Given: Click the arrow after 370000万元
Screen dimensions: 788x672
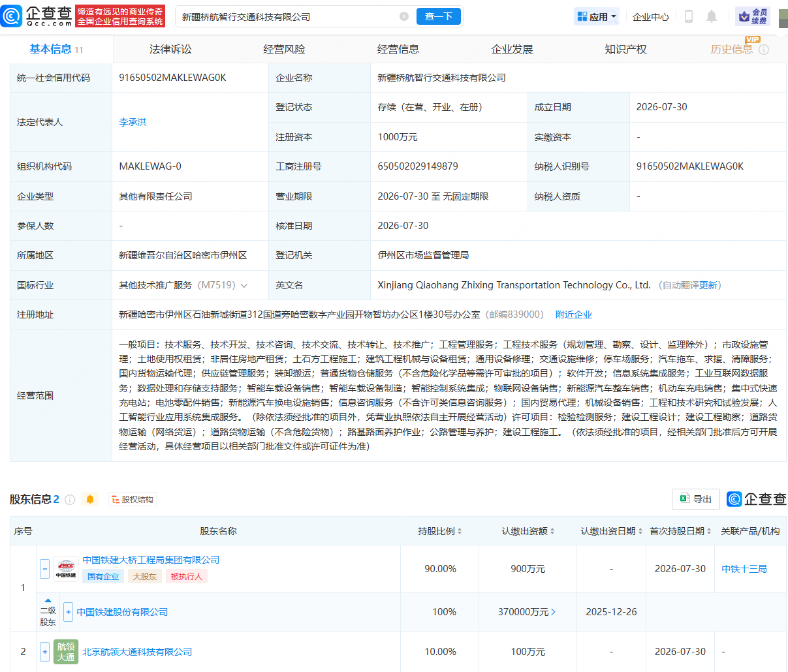Looking at the screenshot, I should pos(554,612).
